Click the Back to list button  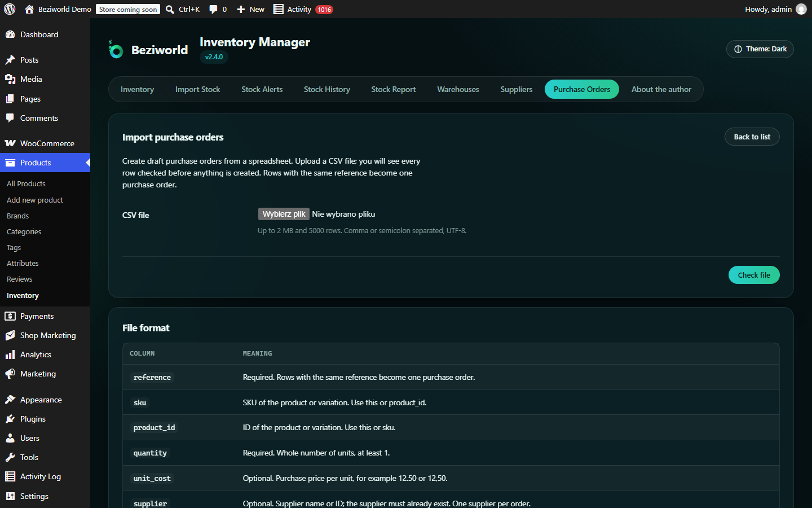[x=752, y=137]
